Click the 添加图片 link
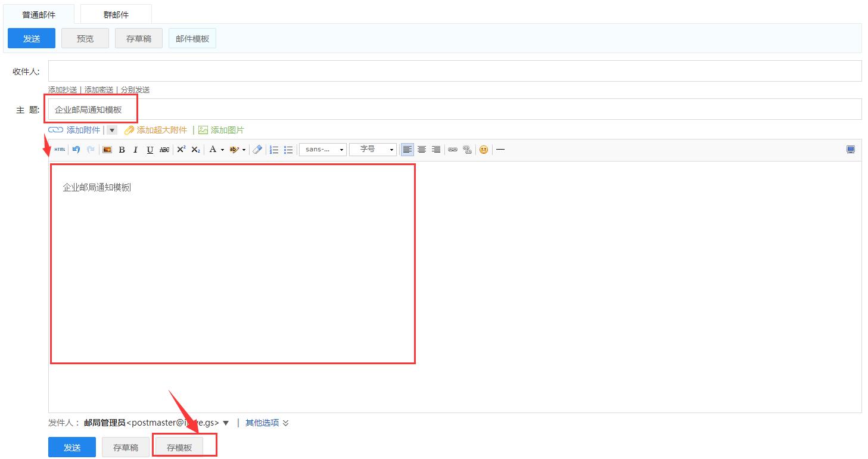The height and width of the screenshot is (459, 868). click(228, 130)
